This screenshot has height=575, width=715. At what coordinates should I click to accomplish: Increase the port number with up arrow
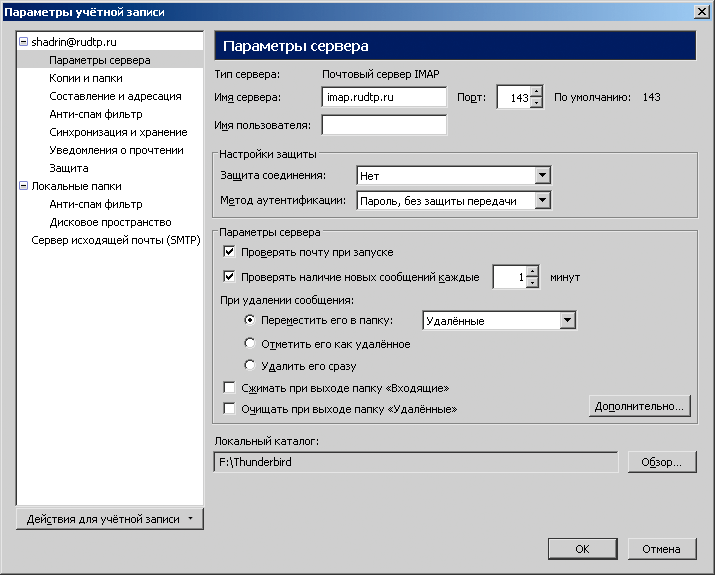pos(537,92)
